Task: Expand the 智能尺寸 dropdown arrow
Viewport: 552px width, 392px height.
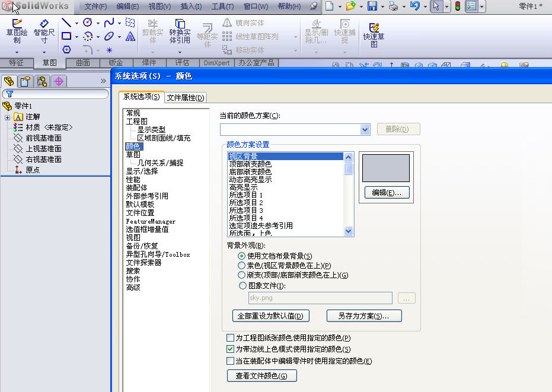Action: tap(44, 52)
